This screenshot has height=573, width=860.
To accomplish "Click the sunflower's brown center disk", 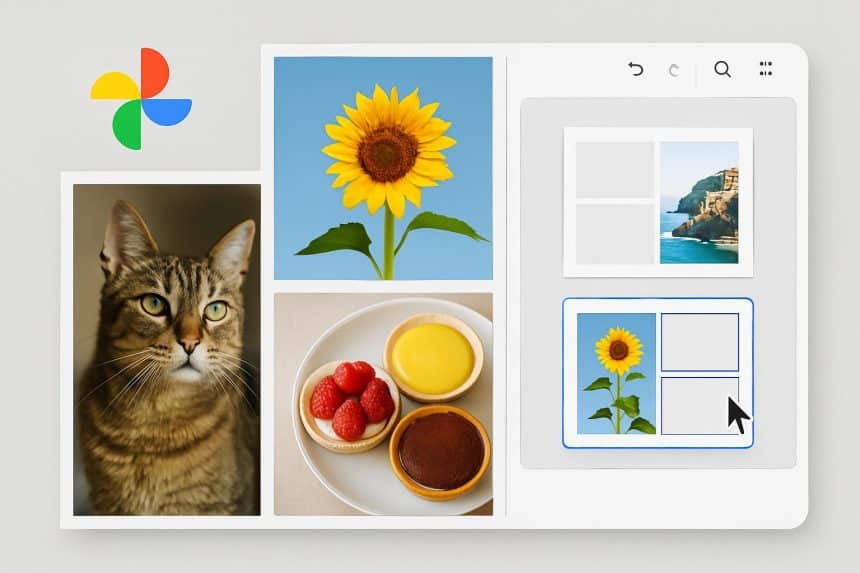I will [x=388, y=153].
